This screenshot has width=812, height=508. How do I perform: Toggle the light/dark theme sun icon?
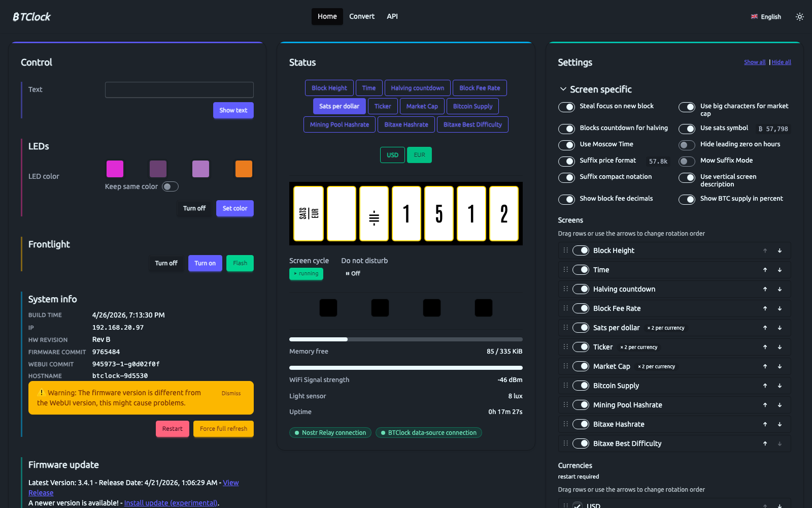pos(800,16)
